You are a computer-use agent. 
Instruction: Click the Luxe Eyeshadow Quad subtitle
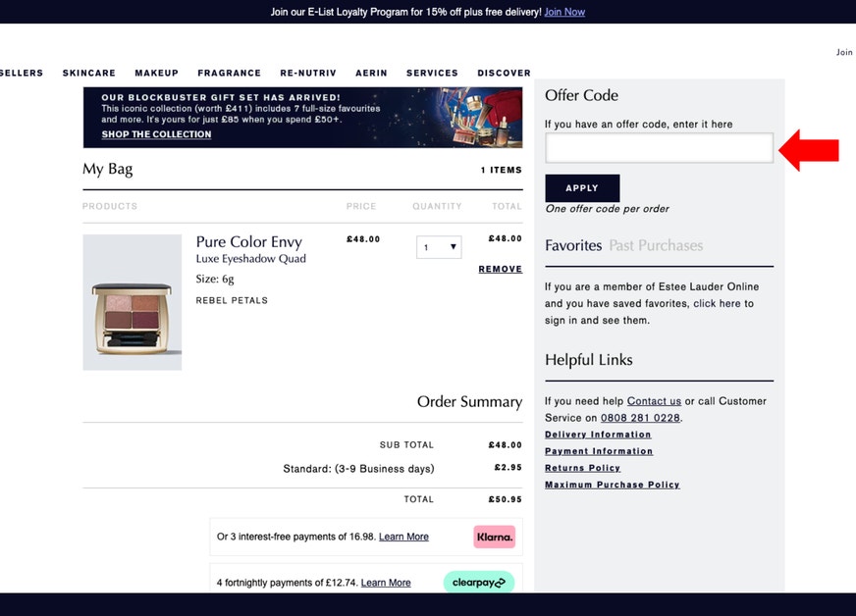pyautogui.click(x=250, y=259)
